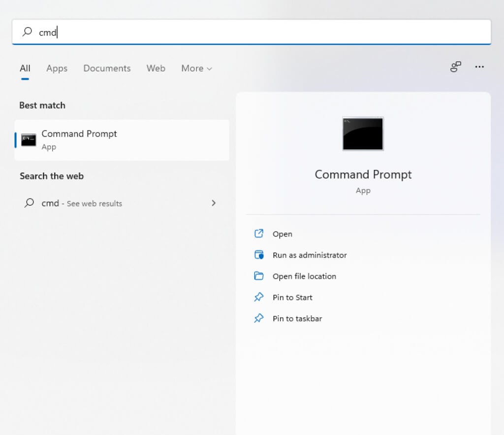Click the large Command Prompt preview icon
The image size is (504, 435).
(x=363, y=134)
